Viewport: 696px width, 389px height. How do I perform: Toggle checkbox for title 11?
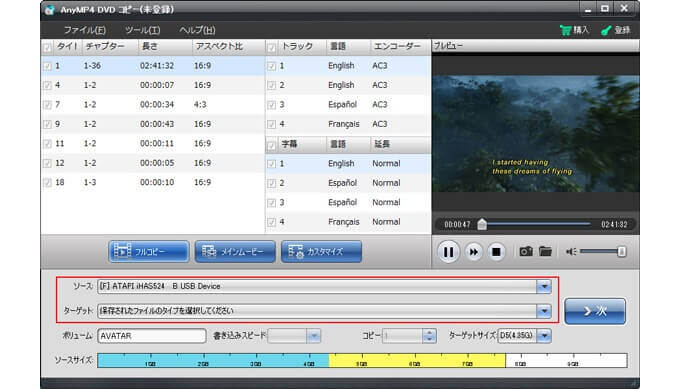point(47,144)
